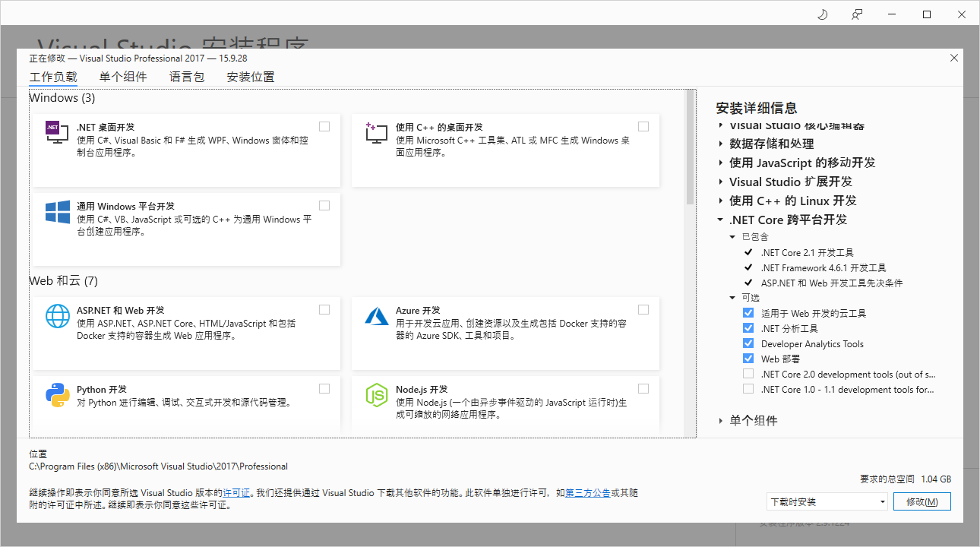980x547 pixels.
Task: Click the 修改(M) button
Action: coord(922,501)
